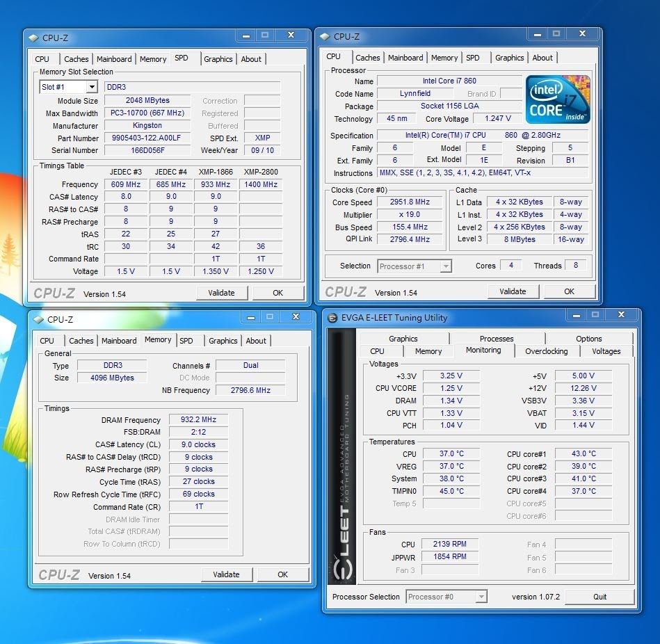Click Validate in the processor window
660x644 pixels.
click(x=513, y=291)
